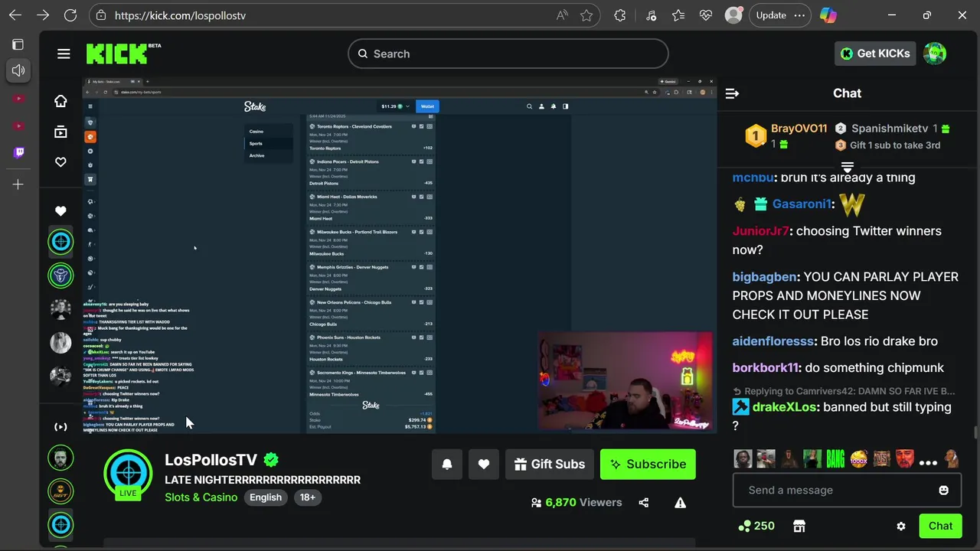980x551 pixels.
Task: Jump to replied Camrivers42 message
Action: (844, 391)
